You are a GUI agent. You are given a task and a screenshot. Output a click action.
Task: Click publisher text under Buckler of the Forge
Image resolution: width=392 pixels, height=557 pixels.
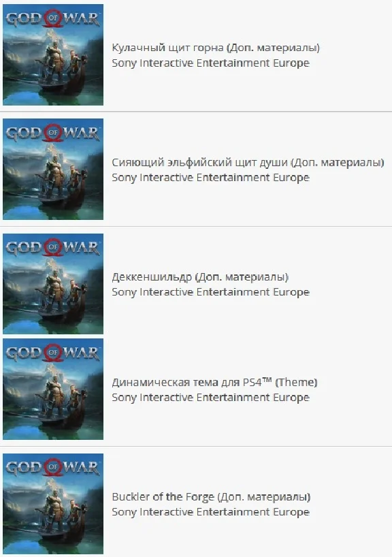(210, 512)
